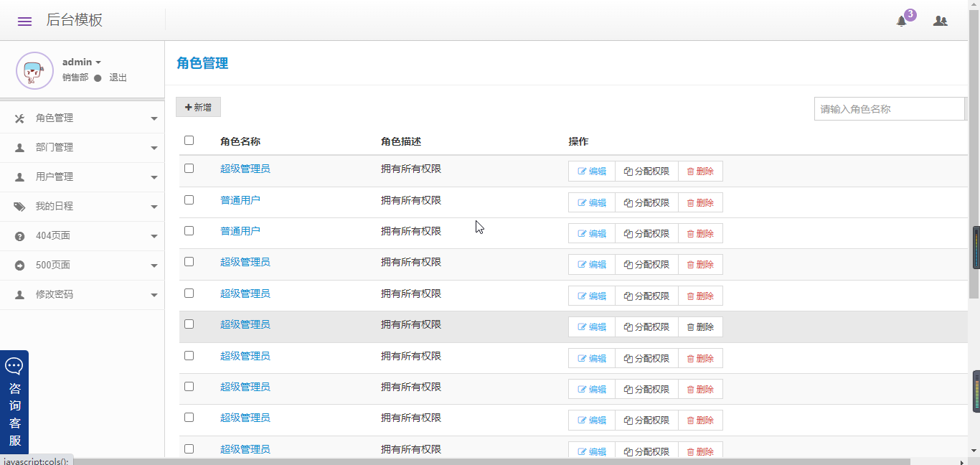Open the 用户管理 sidebar menu

click(55, 177)
